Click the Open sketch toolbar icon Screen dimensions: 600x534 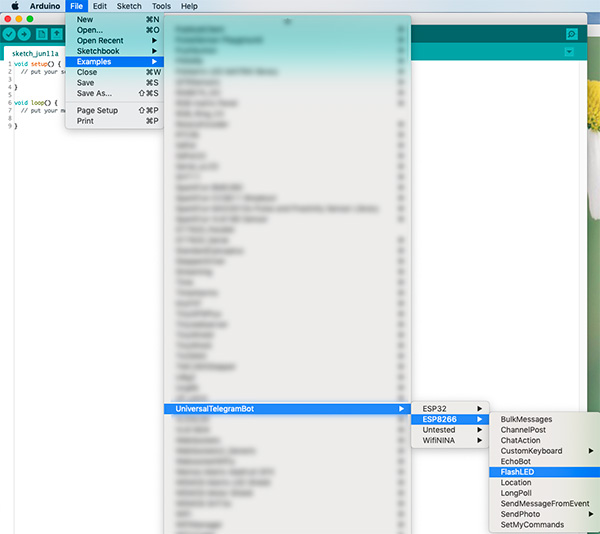tap(57, 34)
